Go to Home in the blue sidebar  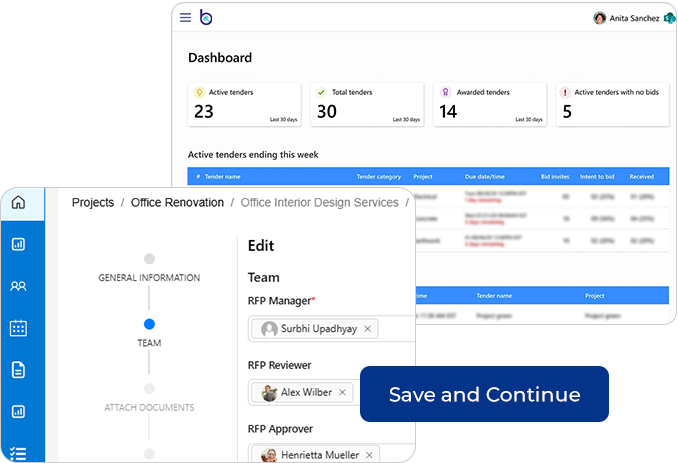[18, 202]
